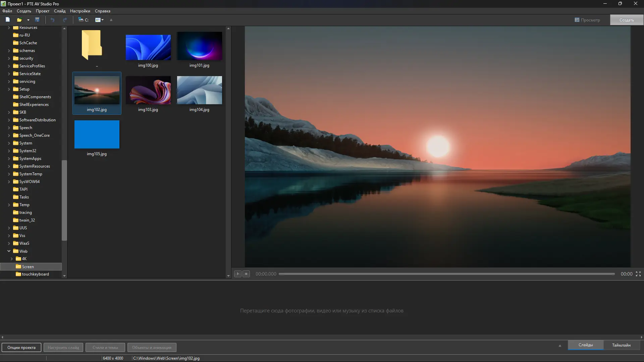Screen dimensions: 644x362
Task: Click the Создать publish button
Action: [626, 20]
